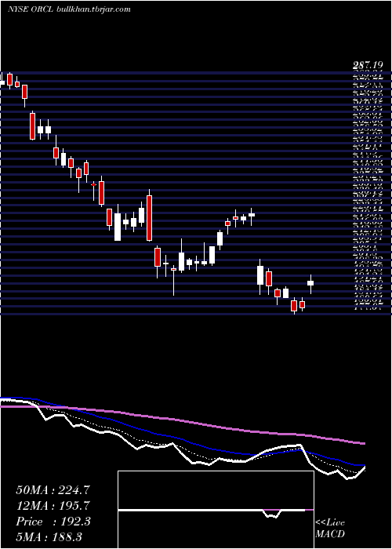
Task: Select the 287.19 top price label
Action: 368,65
